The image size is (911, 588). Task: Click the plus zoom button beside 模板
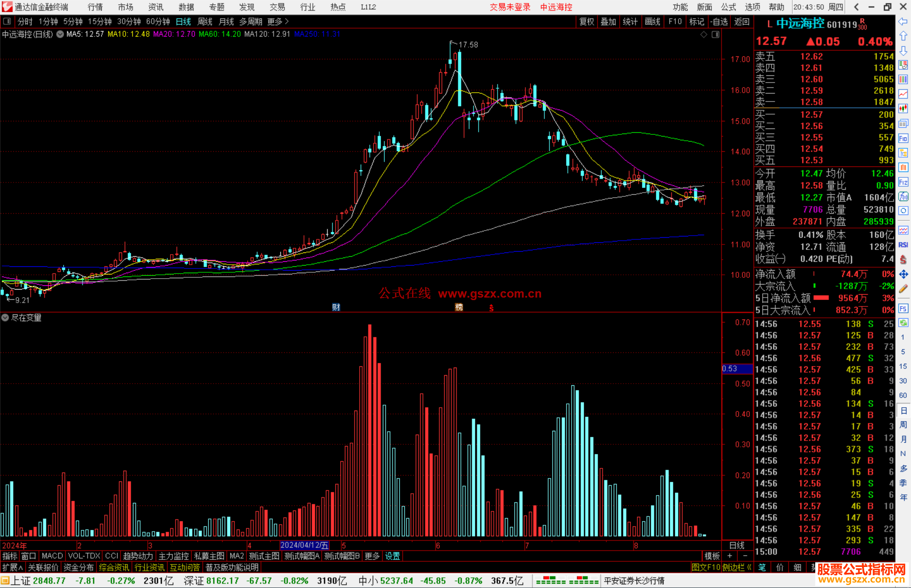point(730,556)
